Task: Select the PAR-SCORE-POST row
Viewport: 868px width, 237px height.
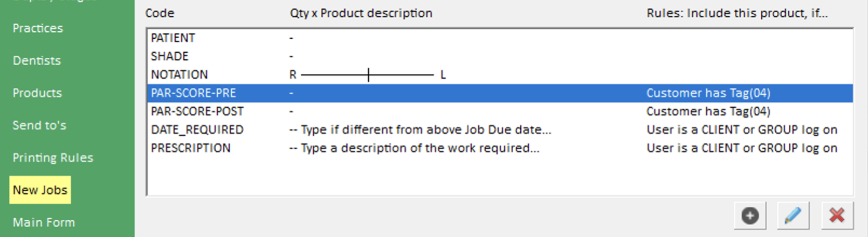Action: point(197,111)
